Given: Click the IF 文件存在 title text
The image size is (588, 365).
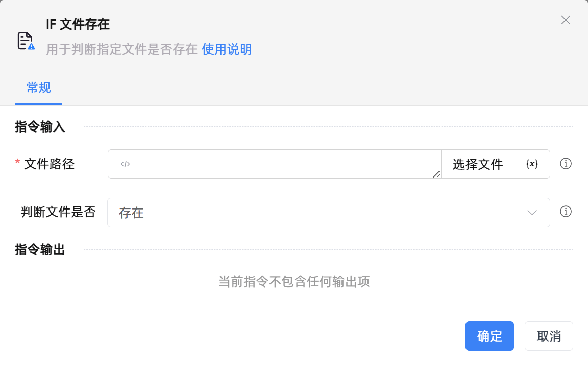Looking at the screenshot, I should pyautogui.click(x=78, y=24).
